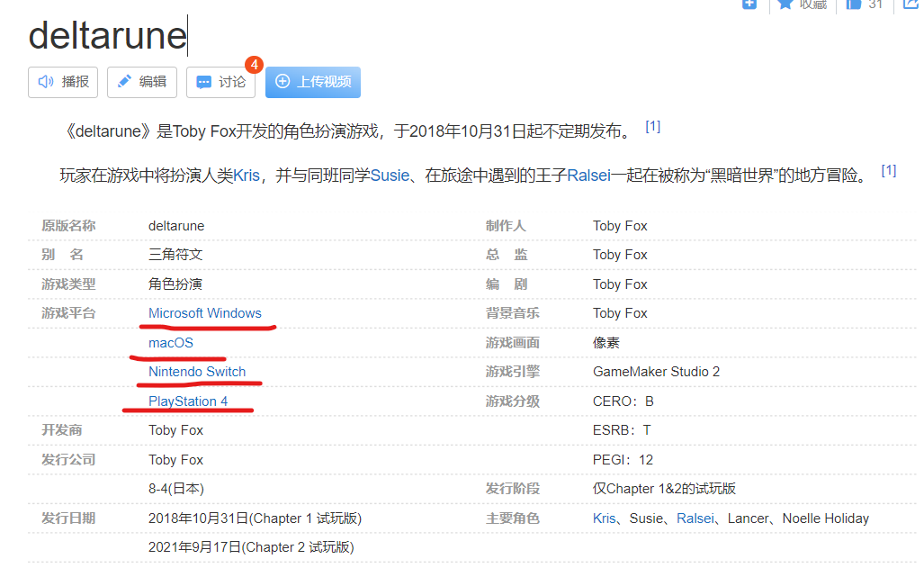Click the 原版名称 label
Image resolution: width=924 pixels, height=568 pixels.
point(68,226)
